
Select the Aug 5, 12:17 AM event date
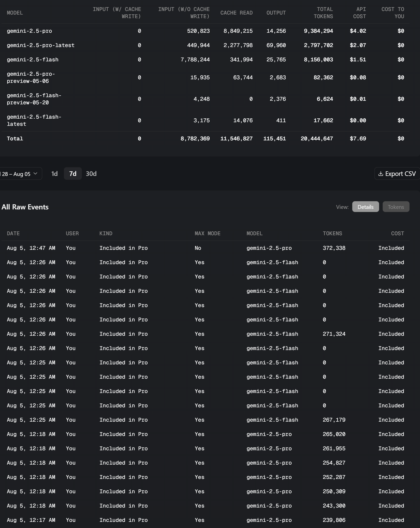click(x=31, y=520)
